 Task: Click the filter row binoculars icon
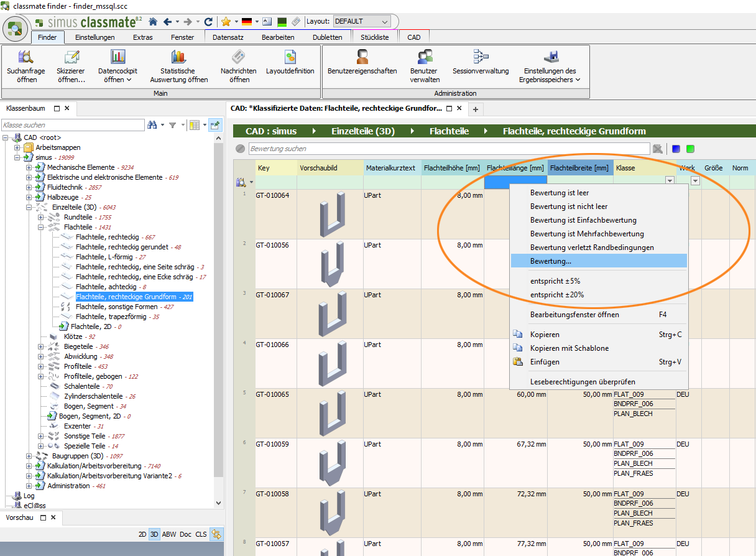coord(241,182)
